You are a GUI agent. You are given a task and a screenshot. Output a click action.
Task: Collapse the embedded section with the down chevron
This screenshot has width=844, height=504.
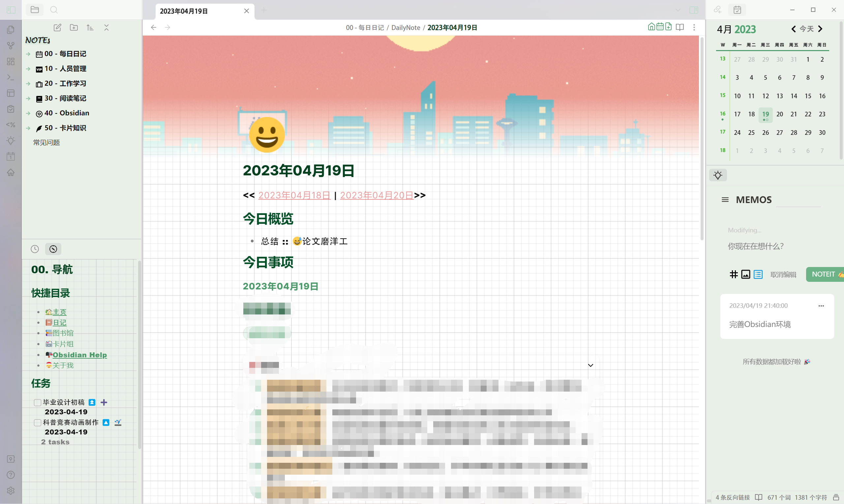click(590, 365)
